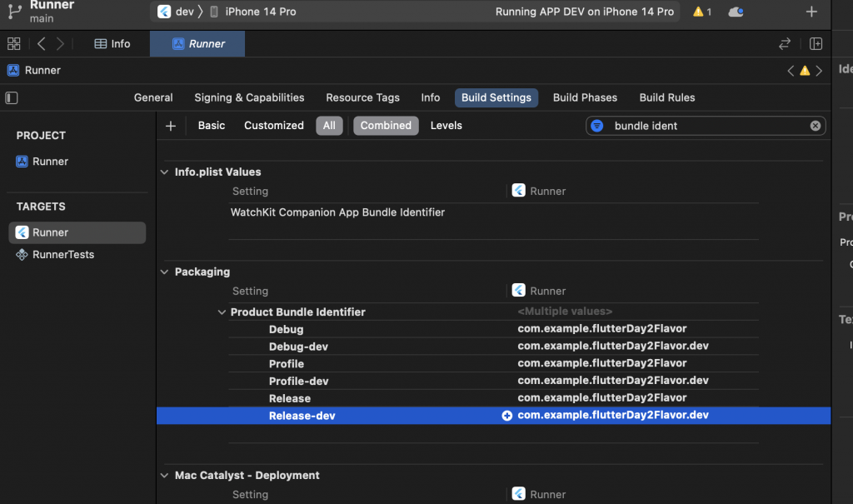The width and height of the screenshot is (853, 504).
Task: Clear the bundle ident search filter
Action: tap(816, 126)
